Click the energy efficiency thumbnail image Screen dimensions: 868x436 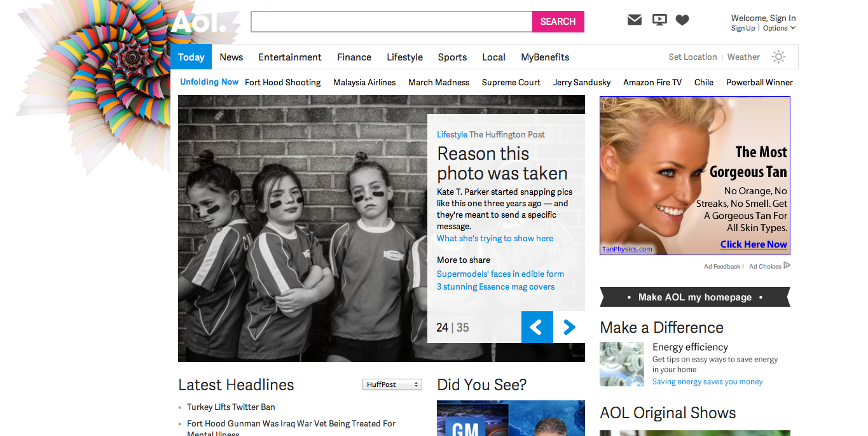(x=622, y=364)
